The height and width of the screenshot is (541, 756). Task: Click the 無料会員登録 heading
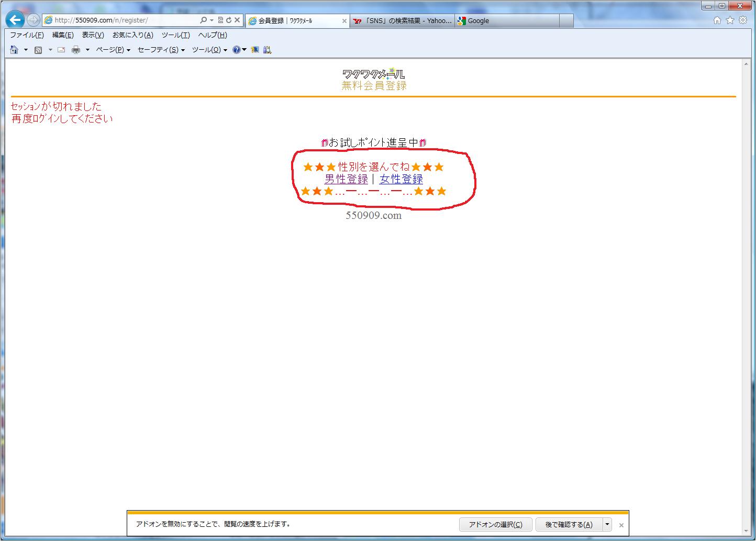coord(374,86)
